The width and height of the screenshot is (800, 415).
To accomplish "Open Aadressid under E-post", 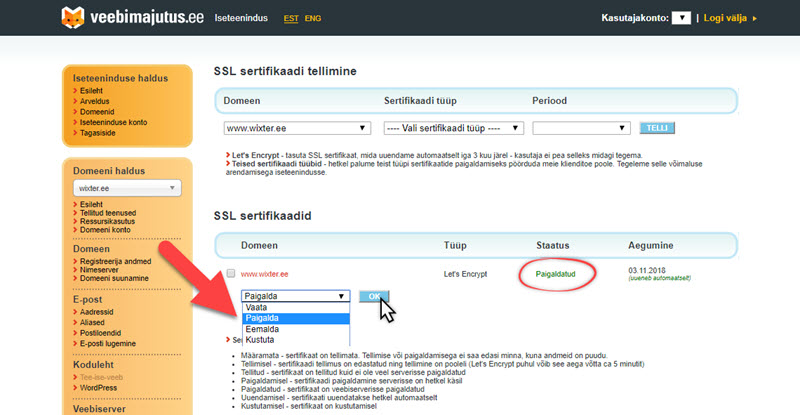I will click(x=96, y=312).
